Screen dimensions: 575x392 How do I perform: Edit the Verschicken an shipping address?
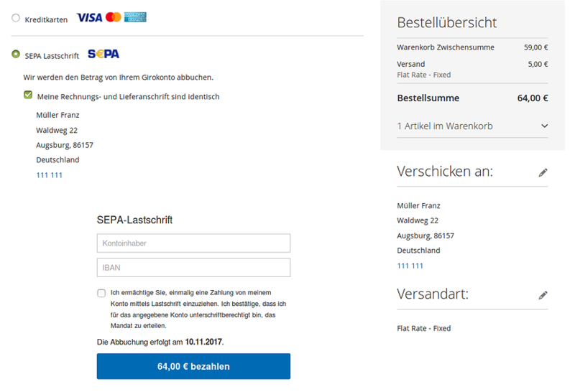[x=543, y=172]
